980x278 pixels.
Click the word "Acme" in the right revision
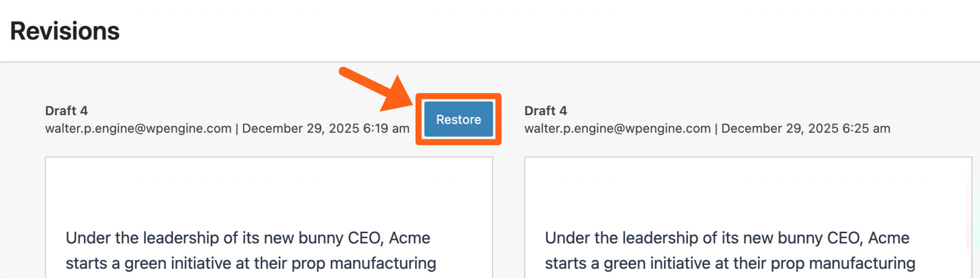point(888,238)
